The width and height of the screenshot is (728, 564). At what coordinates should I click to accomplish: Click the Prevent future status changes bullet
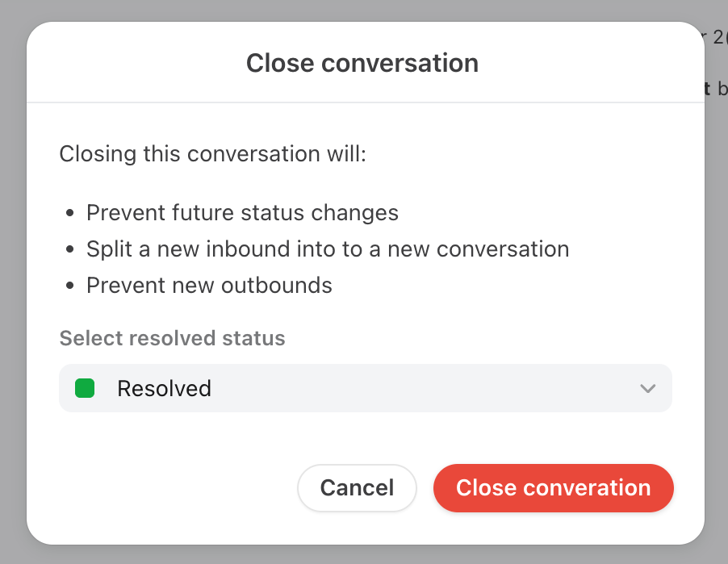[242, 213]
